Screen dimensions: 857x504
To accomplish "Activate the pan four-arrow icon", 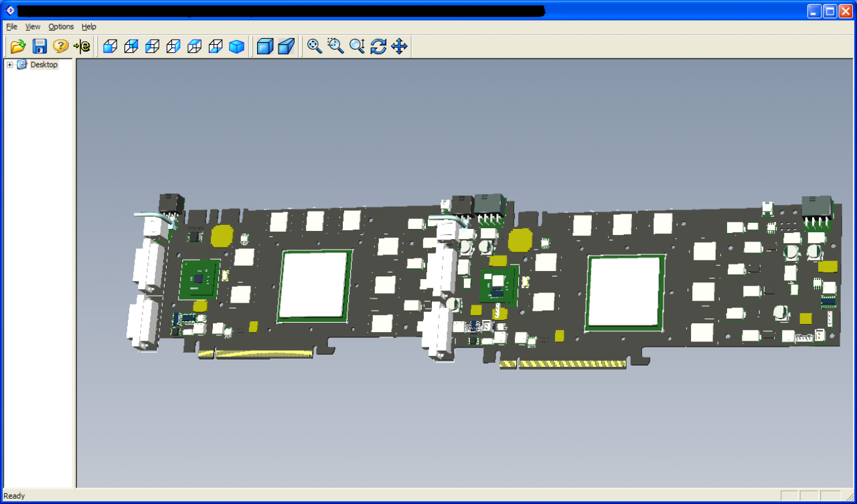I will (x=399, y=46).
